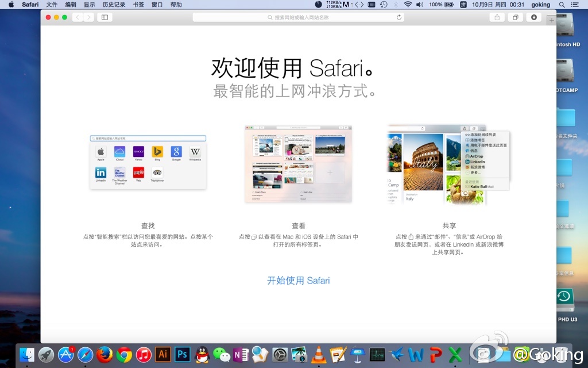The height and width of the screenshot is (368, 588).
Task: Open Spotlight search in menu bar
Action: click(x=562, y=5)
